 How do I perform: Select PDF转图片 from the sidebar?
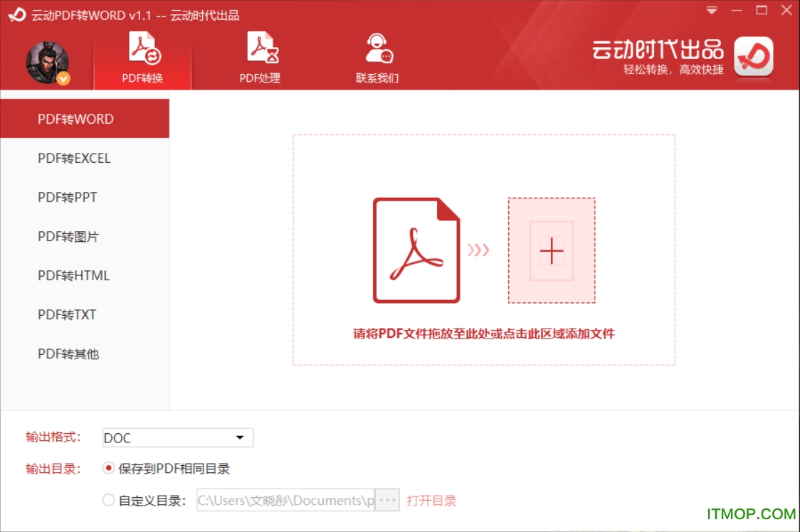[67, 236]
